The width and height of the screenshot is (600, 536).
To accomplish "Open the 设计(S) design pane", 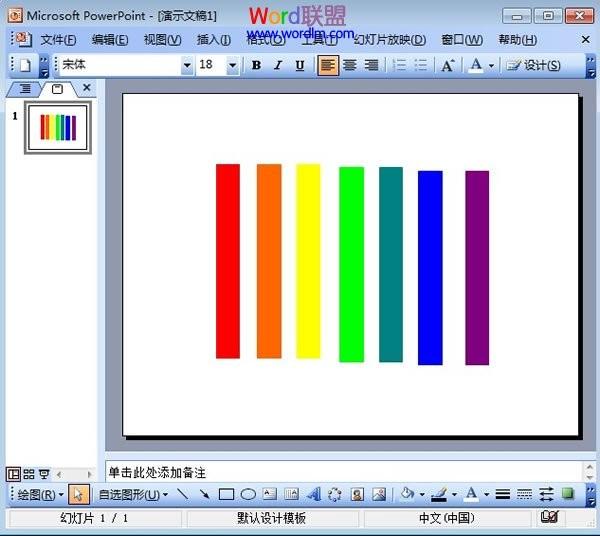I will point(533,65).
